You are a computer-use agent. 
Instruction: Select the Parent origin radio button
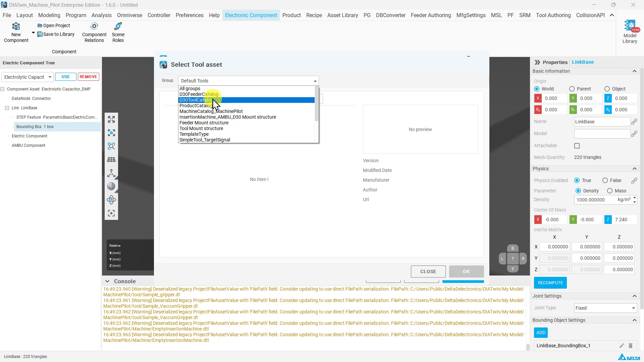coord(572,89)
